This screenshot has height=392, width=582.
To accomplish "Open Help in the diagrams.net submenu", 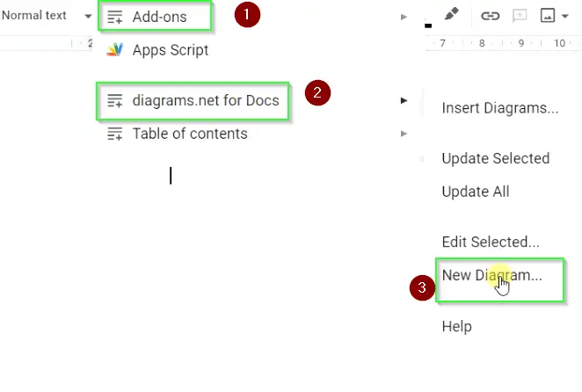I will (x=456, y=327).
